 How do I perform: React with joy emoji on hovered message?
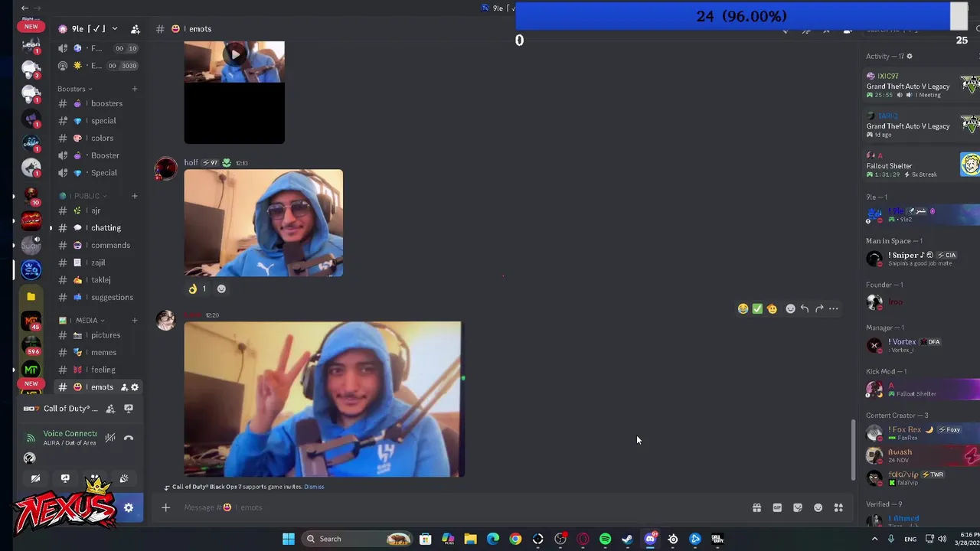point(743,308)
